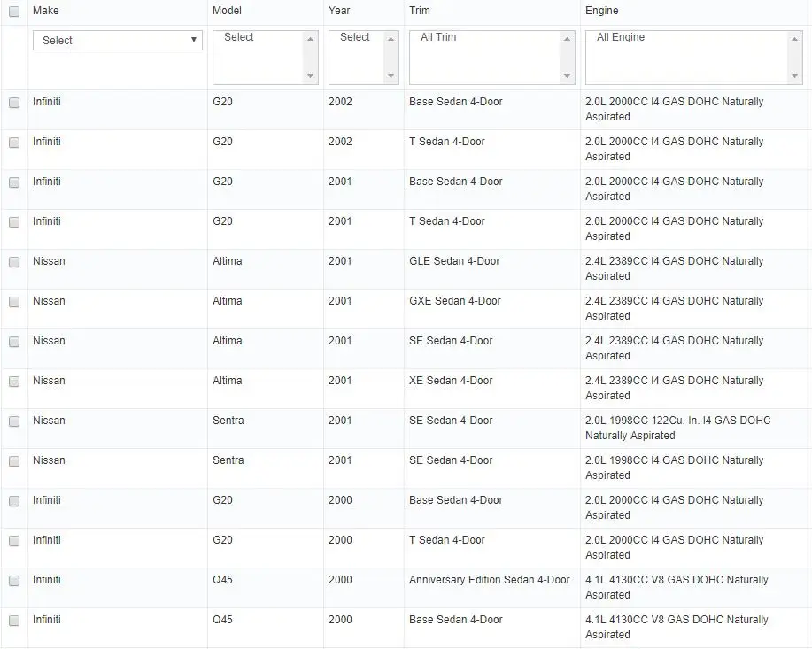Click the Engine column header
Viewport: 812px width, 649px height.
602,11
